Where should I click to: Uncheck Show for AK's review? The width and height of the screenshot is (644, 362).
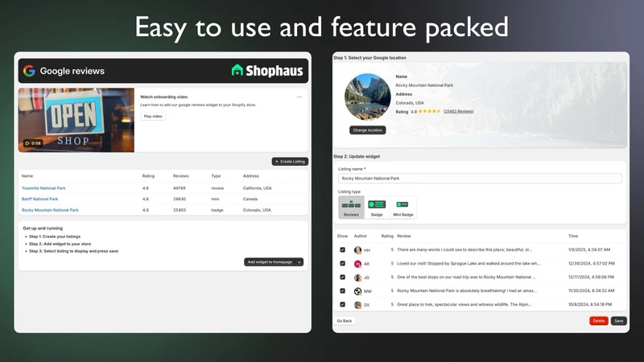pyautogui.click(x=343, y=264)
